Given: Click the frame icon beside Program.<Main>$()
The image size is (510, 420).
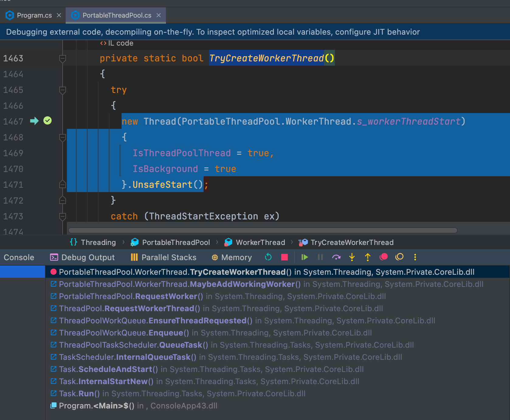Looking at the screenshot, I should coord(53,405).
